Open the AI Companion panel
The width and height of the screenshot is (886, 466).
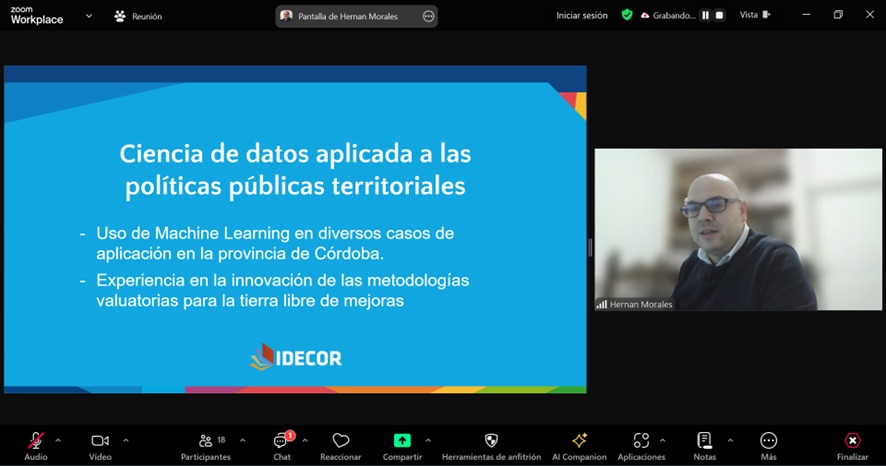579,445
